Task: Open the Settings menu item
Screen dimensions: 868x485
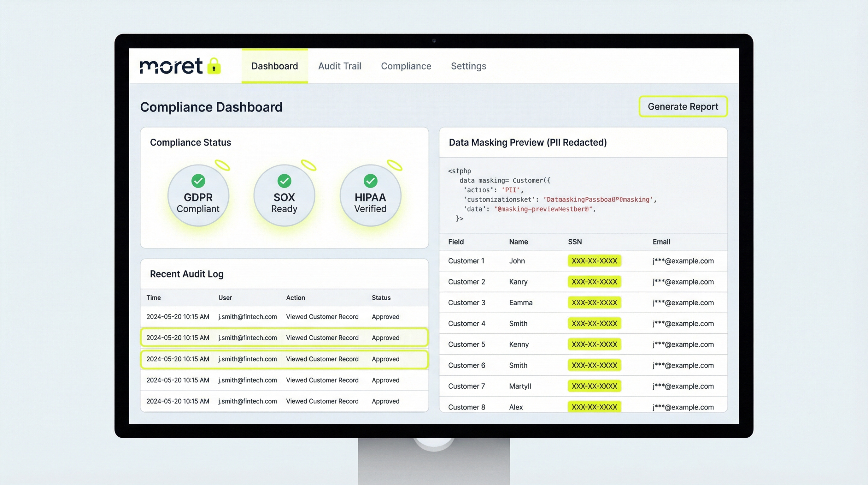Action: [468, 66]
